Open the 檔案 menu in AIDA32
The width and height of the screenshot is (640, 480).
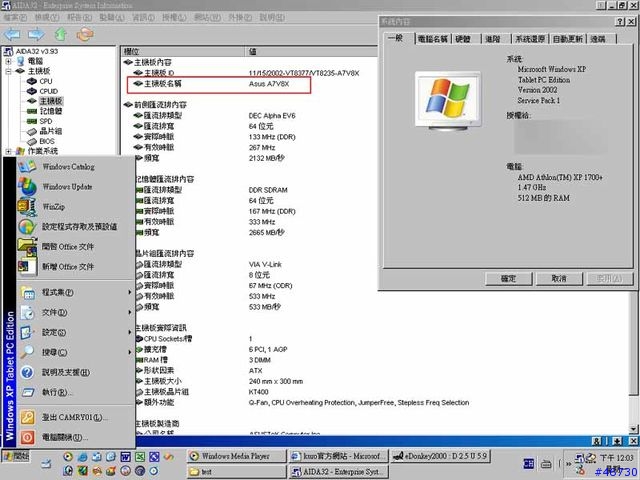tap(15, 17)
